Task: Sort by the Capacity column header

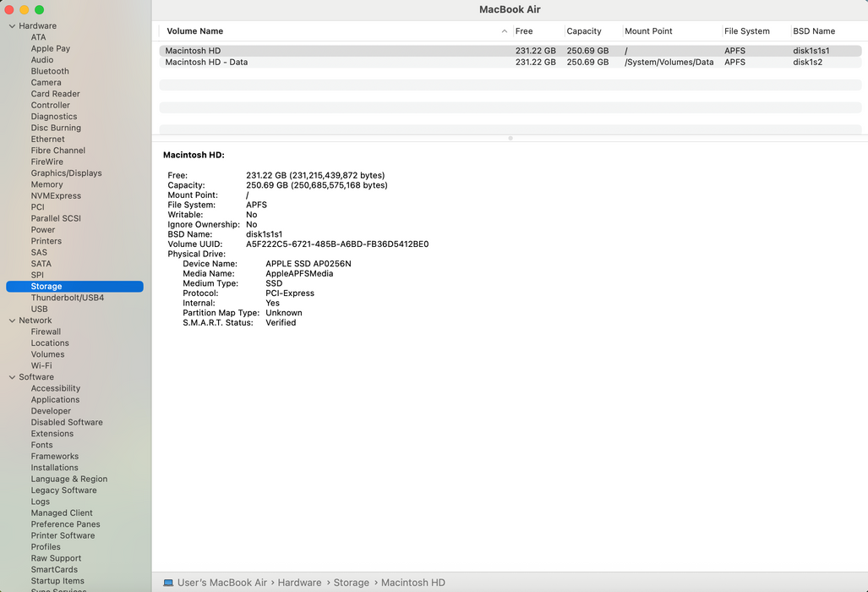Action: [x=584, y=31]
